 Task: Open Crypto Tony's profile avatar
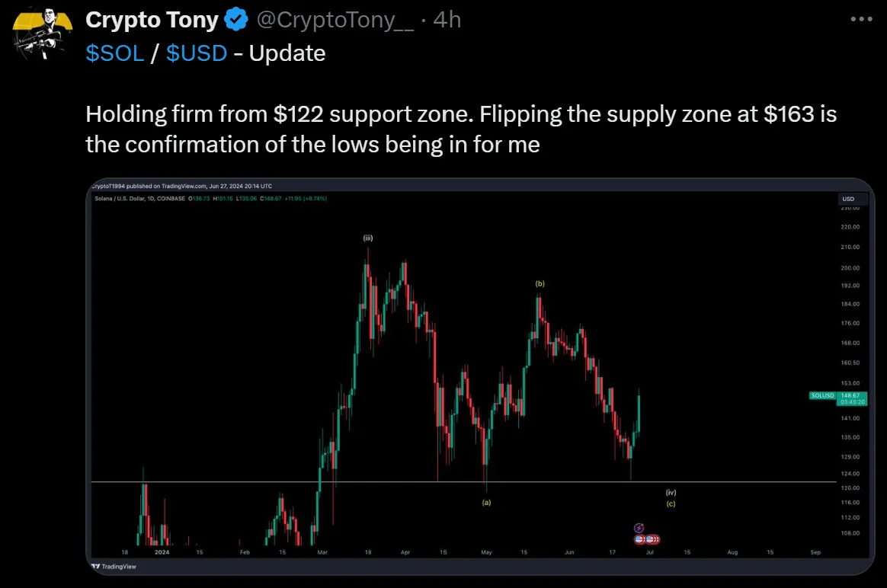point(43,34)
